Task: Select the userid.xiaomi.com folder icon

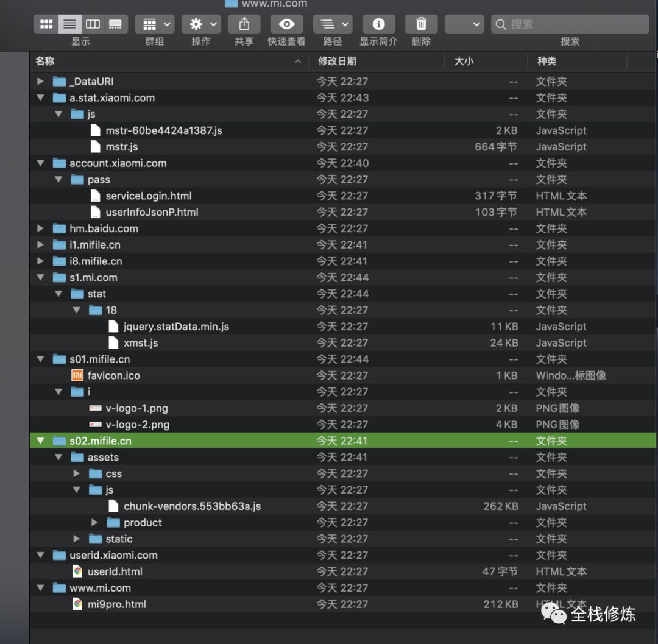Action: 59,555
